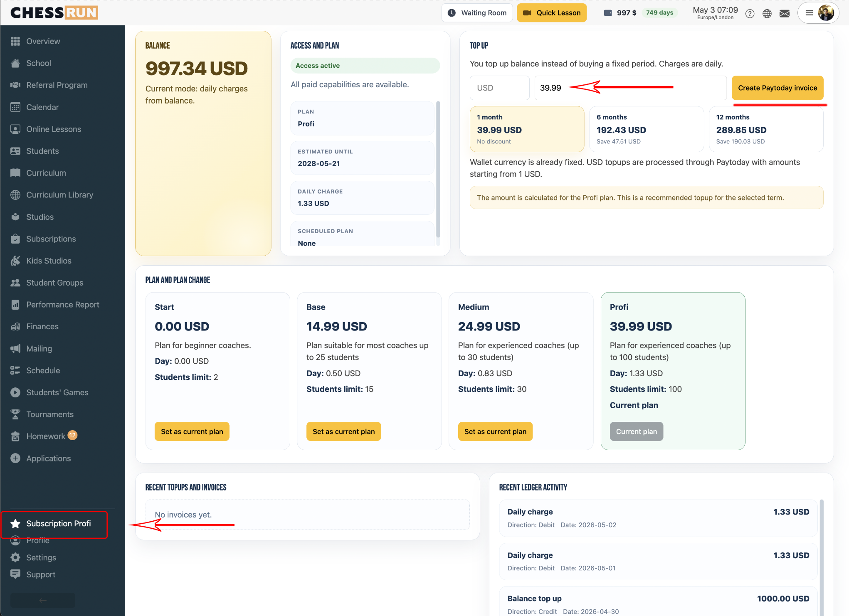
Task: Click the 'Balance top up' ledger entry
Action: [658, 601]
